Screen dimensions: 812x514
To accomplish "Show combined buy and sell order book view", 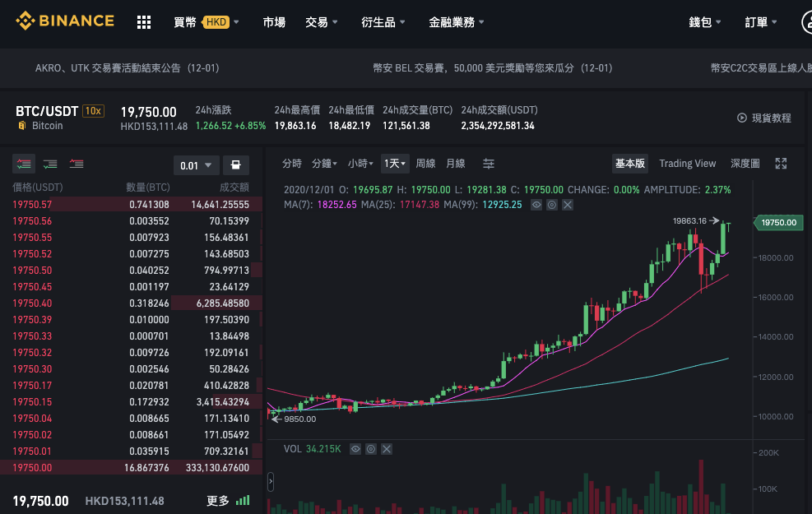I will pos(24,164).
